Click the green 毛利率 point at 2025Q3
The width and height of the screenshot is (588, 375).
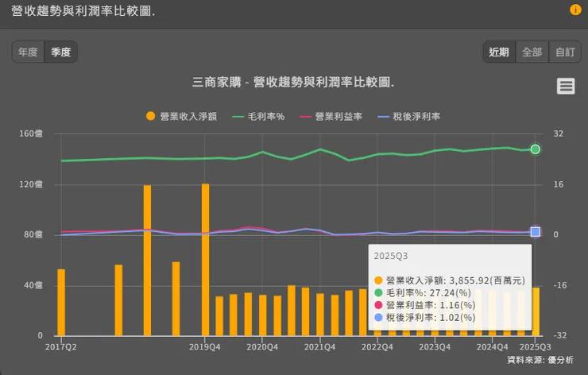pyautogui.click(x=536, y=149)
